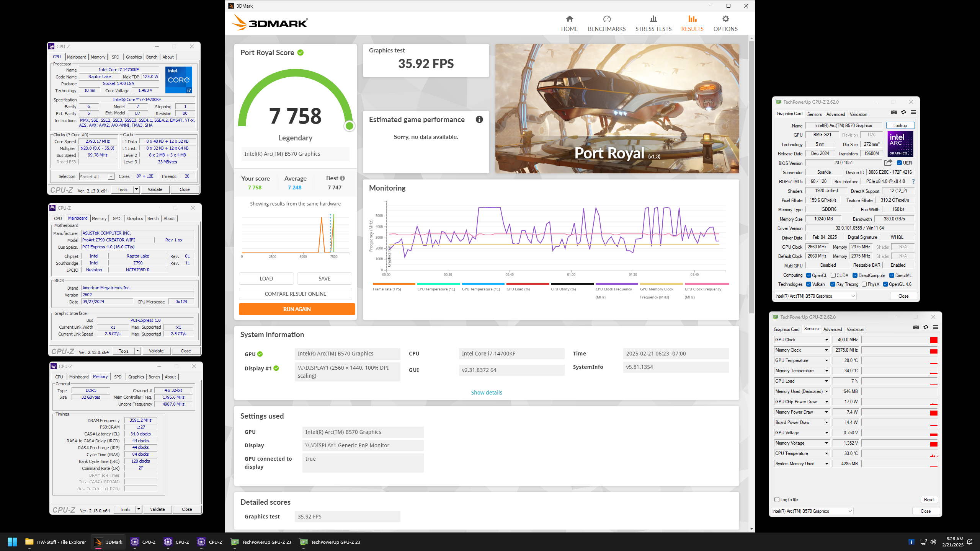
Task: Open Stress Tests section
Action: [x=653, y=23]
